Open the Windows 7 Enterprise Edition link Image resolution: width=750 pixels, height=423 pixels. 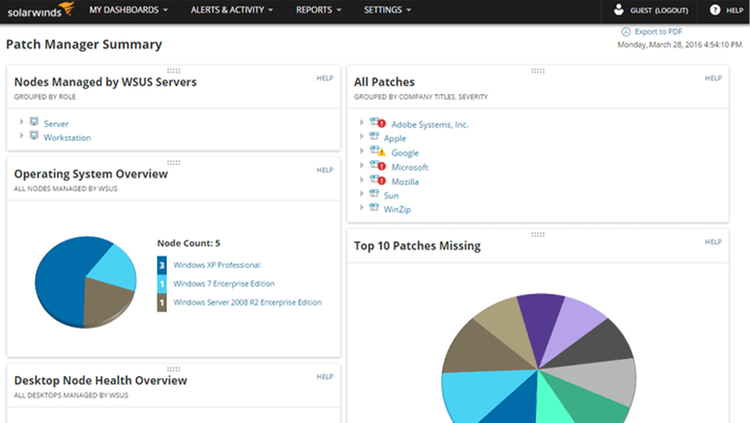pos(224,284)
